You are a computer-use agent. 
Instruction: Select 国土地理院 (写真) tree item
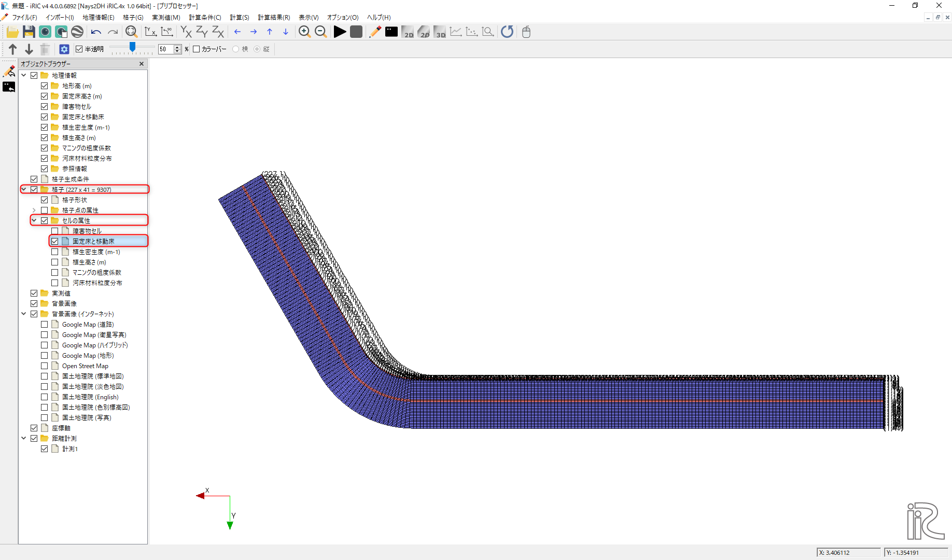[x=87, y=418]
